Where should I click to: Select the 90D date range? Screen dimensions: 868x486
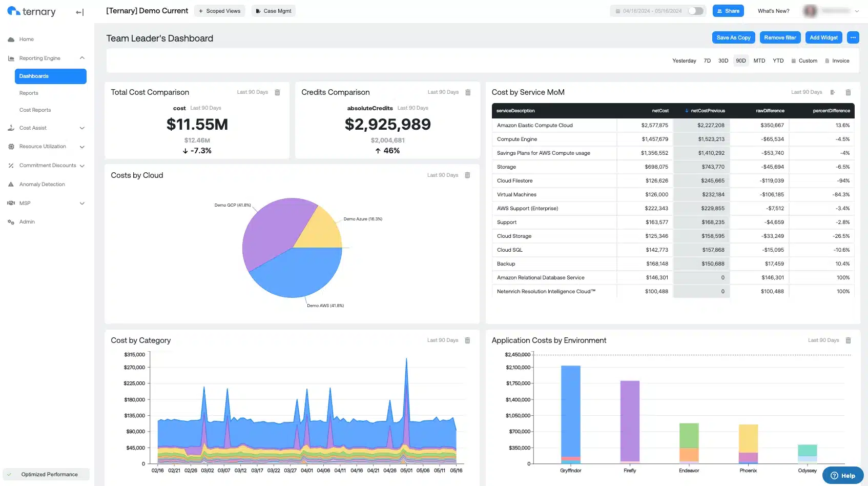click(x=741, y=61)
